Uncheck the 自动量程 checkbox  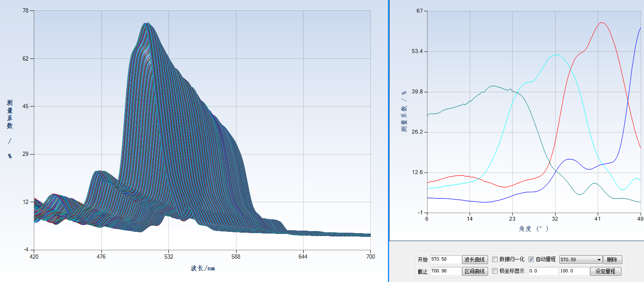pos(531,259)
